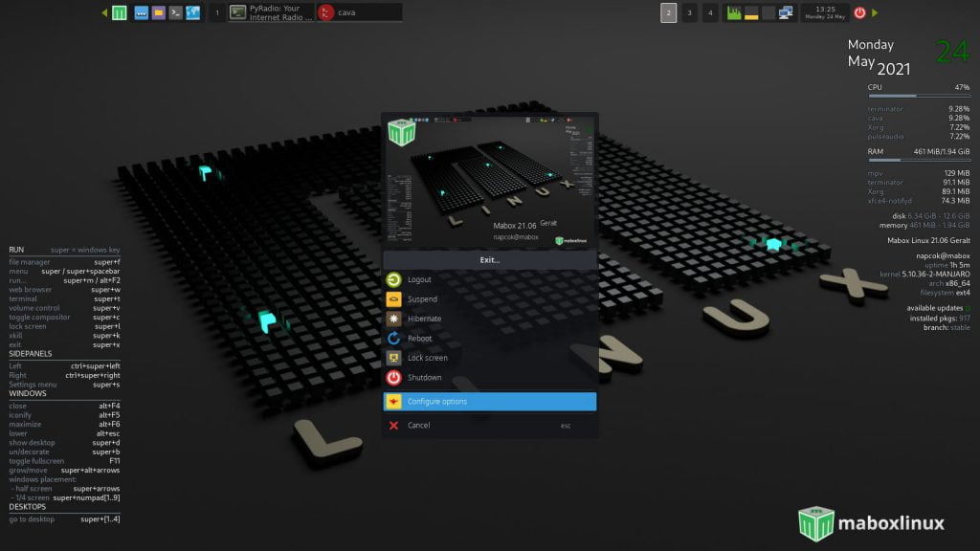980x551 pixels.
Task: Collapse the left panel with the yellow arrow
Action: [x=104, y=12]
